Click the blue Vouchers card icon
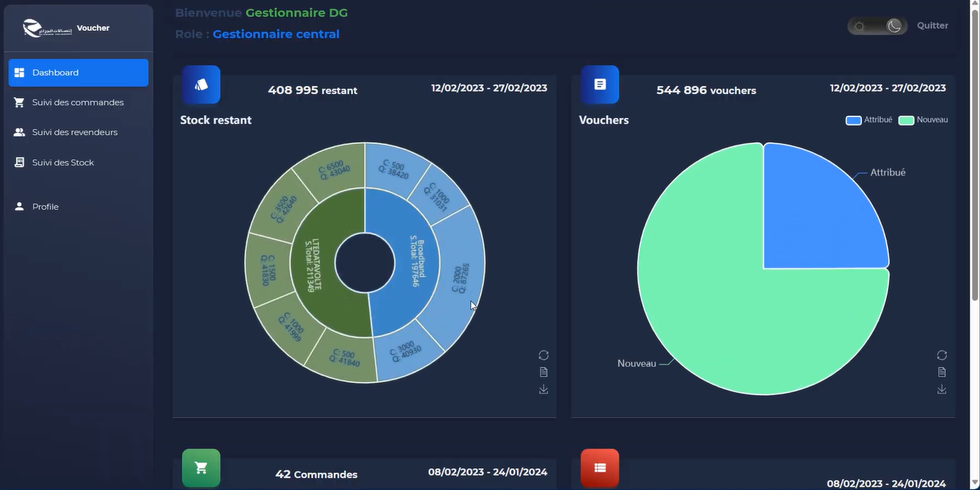Image resolution: width=980 pixels, height=490 pixels. click(x=599, y=85)
